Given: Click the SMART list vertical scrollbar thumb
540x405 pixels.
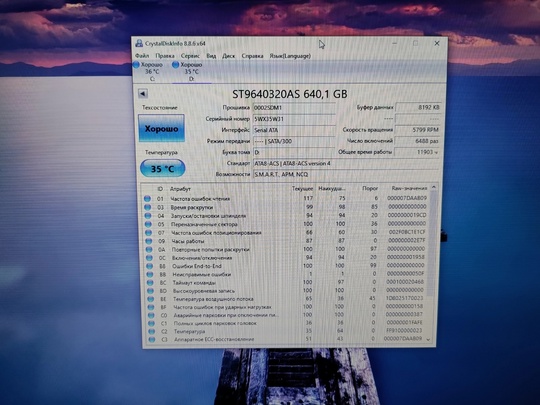Looking at the screenshot, I should point(432,243).
